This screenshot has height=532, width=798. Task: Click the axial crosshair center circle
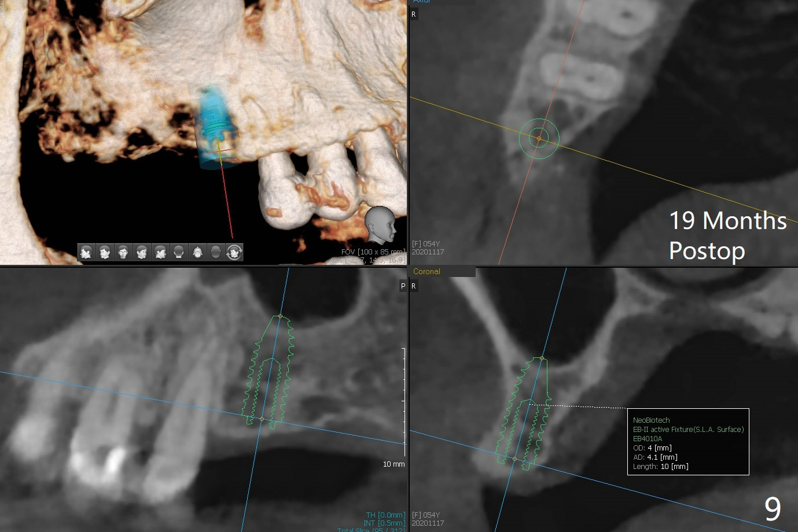[539, 138]
